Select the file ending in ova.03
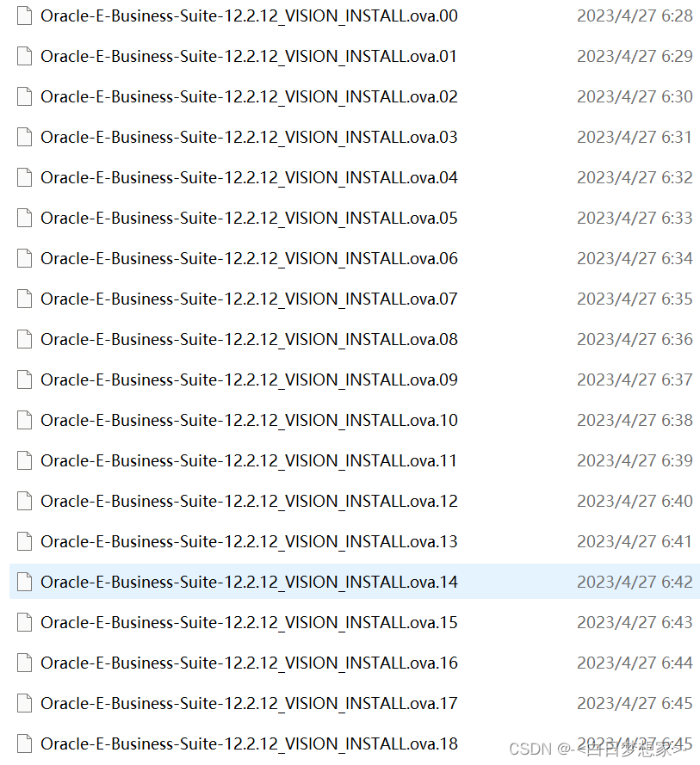Image resolution: width=700 pixels, height=765 pixels. 249,137
